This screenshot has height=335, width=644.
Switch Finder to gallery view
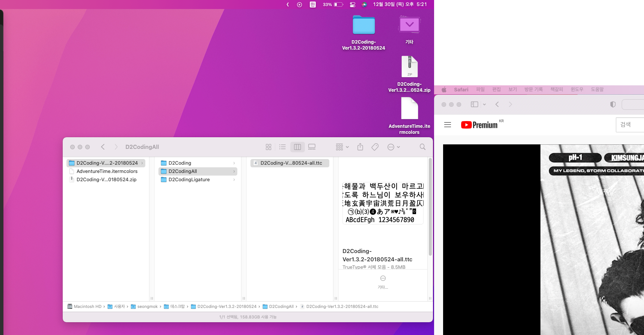pyautogui.click(x=312, y=147)
